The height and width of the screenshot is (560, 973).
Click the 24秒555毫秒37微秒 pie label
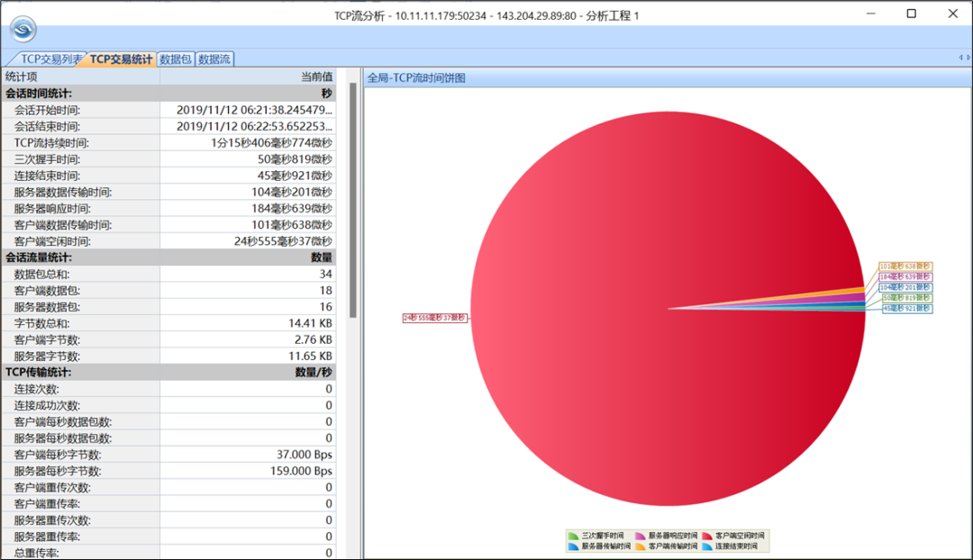click(x=435, y=318)
